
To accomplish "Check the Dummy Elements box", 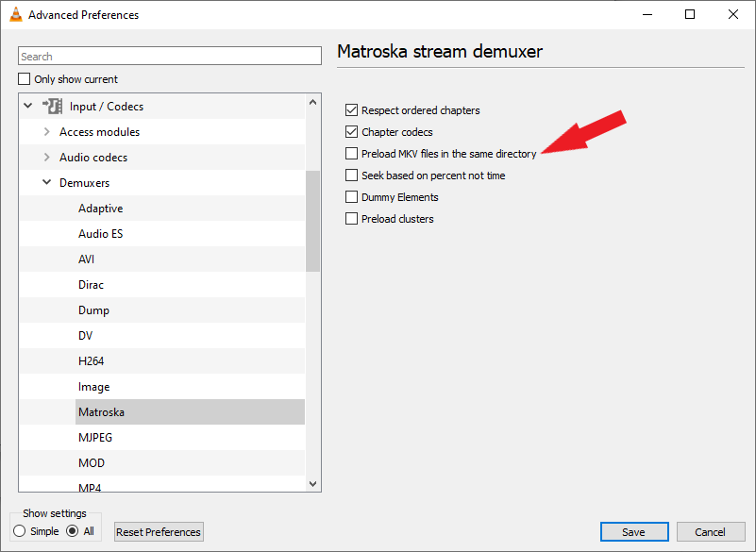I will coord(351,197).
